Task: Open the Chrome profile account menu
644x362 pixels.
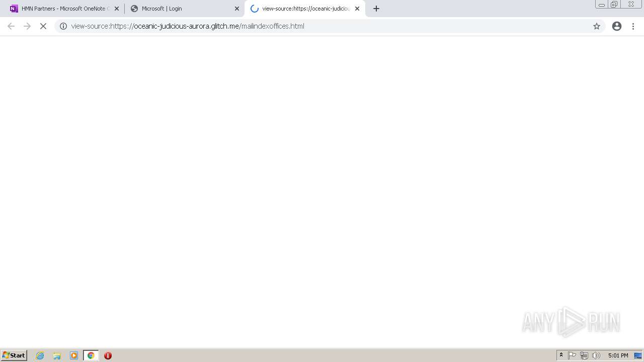Action: (x=617, y=26)
